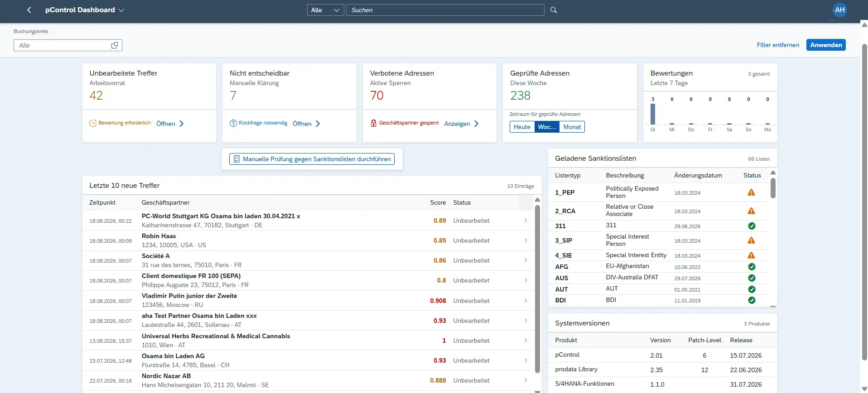Click the green check icon for AUS list
This screenshot has width=868, height=393.
coord(752,278)
